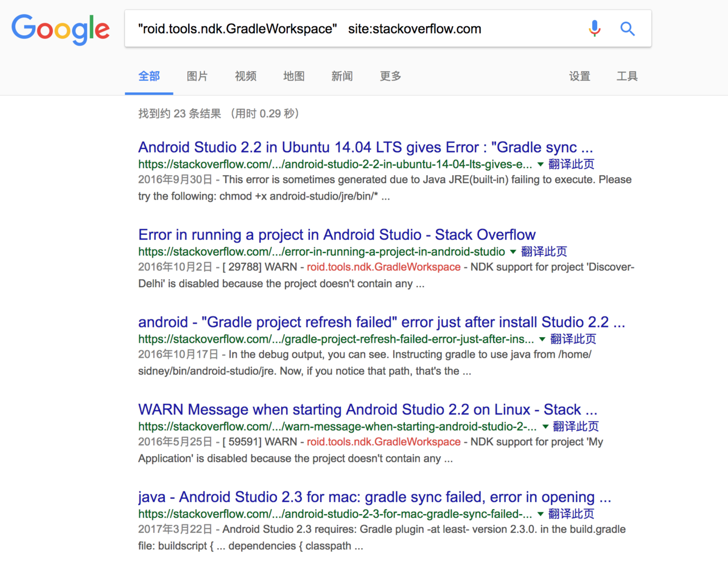Click URL of warn-message-when-starting result
Viewport: 728px width, 567px height.
pos(337,427)
